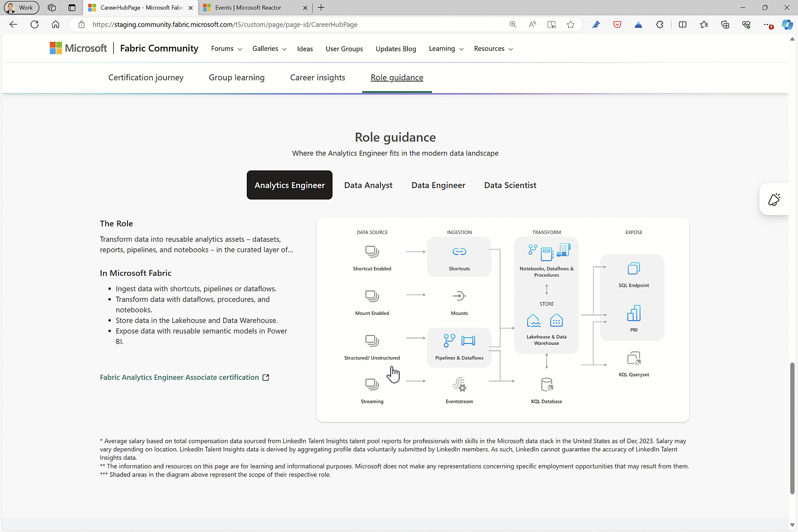Open browser essentials heart icon
Image resolution: width=798 pixels, height=532 pixels.
(746, 25)
